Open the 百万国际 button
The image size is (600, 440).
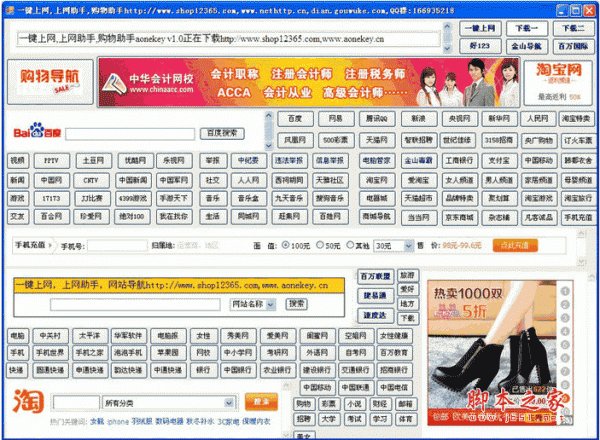tap(574, 46)
